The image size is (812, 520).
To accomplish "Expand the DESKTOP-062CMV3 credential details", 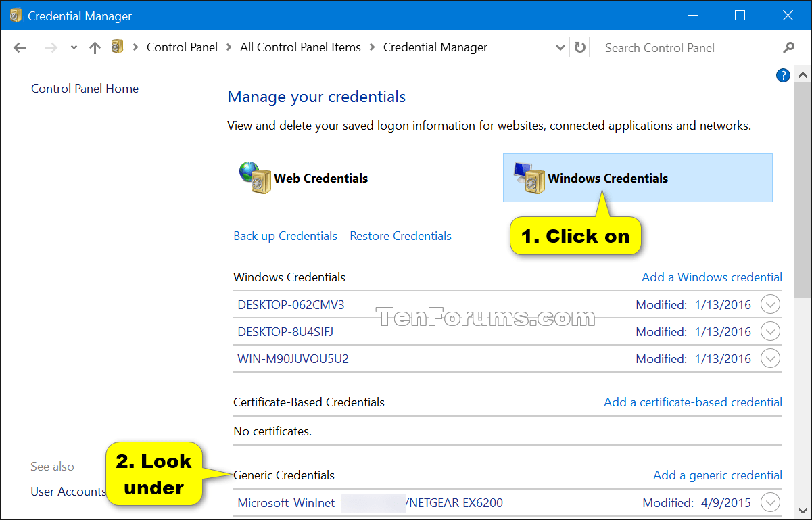I will coord(770,304).
